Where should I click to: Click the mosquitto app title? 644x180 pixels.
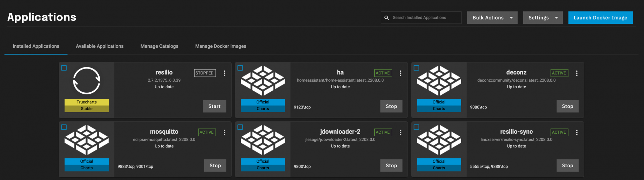coord(164,132)
